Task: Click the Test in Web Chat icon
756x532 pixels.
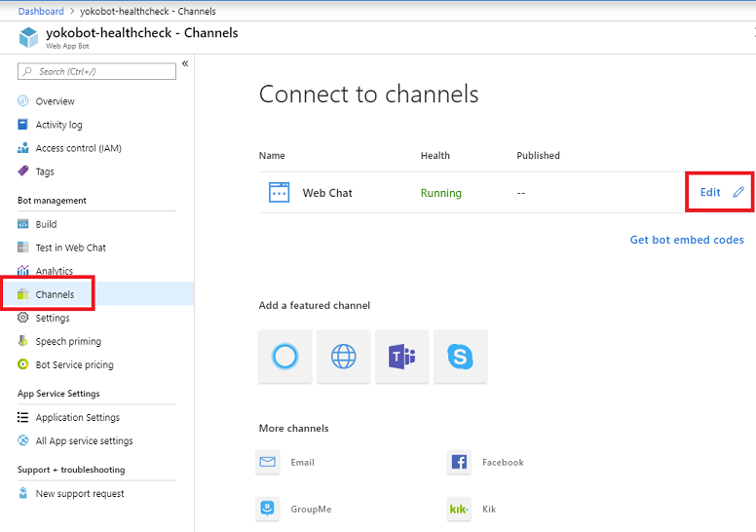Action: coord(22,247)
